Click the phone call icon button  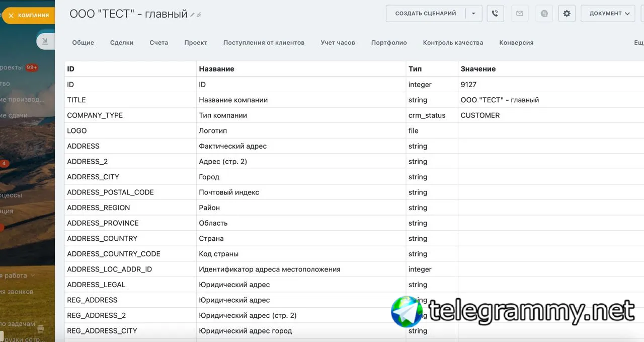tap(495, 14)
